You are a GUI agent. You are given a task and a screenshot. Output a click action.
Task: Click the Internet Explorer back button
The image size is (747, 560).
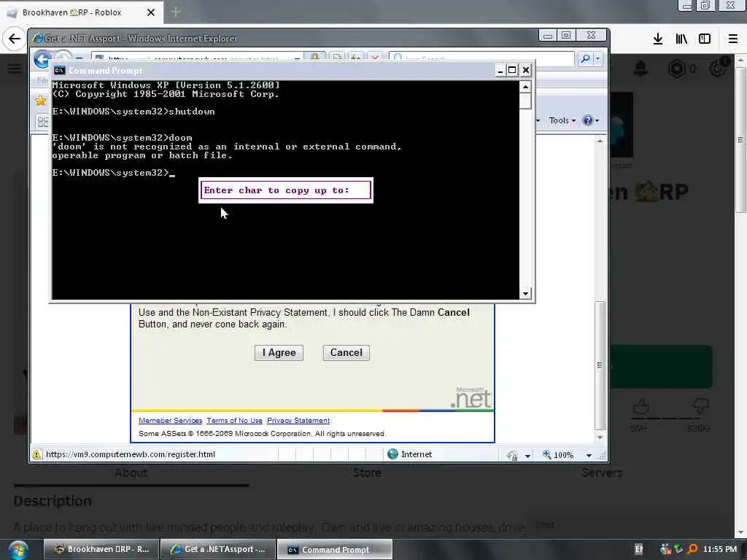point(42,59)
